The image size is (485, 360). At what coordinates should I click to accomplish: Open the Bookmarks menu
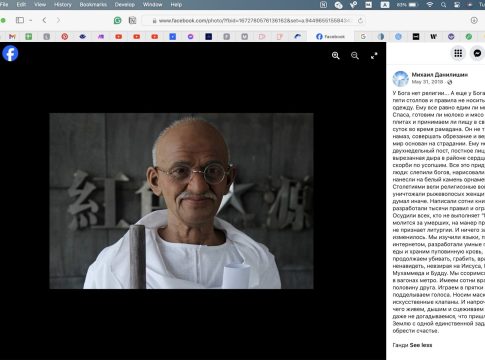[x=93, y=5]
